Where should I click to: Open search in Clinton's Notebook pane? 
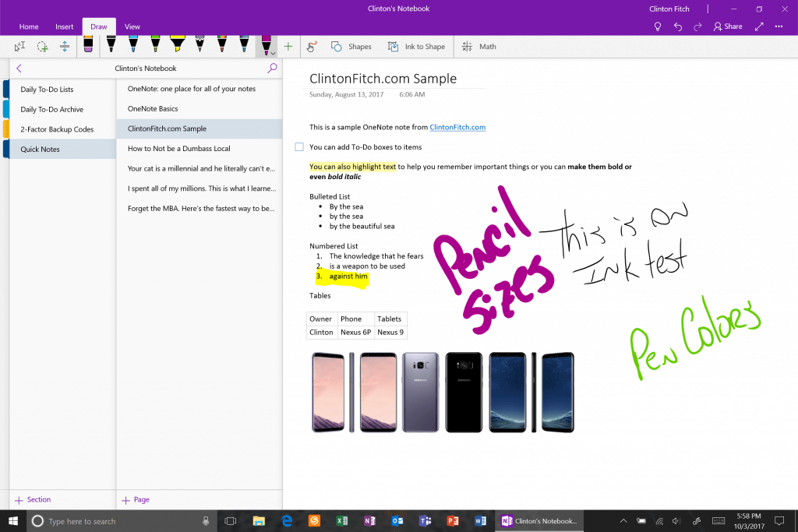271,68
